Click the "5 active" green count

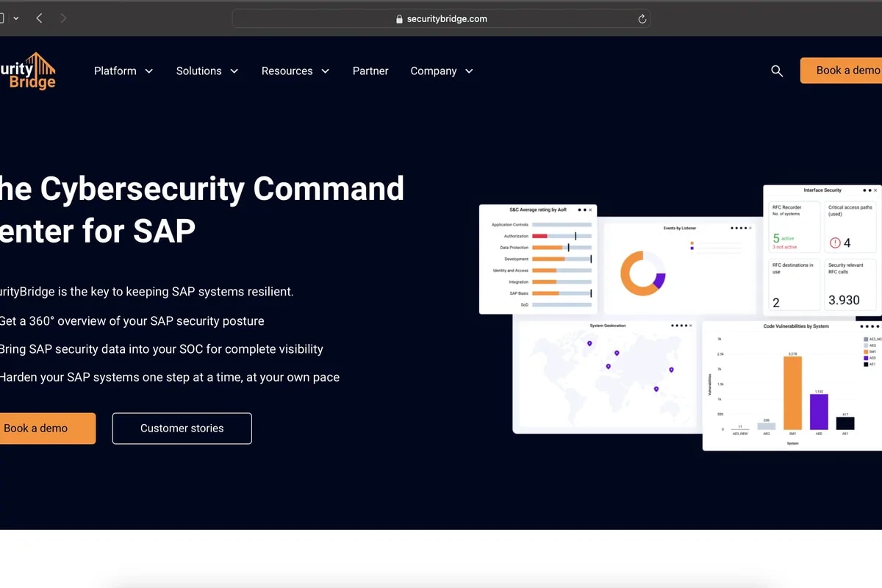click(x=784, y=238)
